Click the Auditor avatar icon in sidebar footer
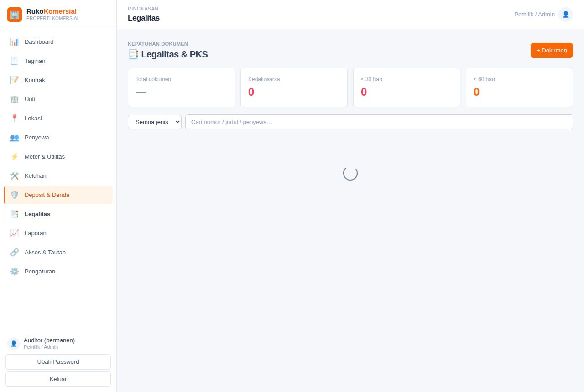This screenshot has height=392, width=584. pyautogui.click(x=14, y=344)
